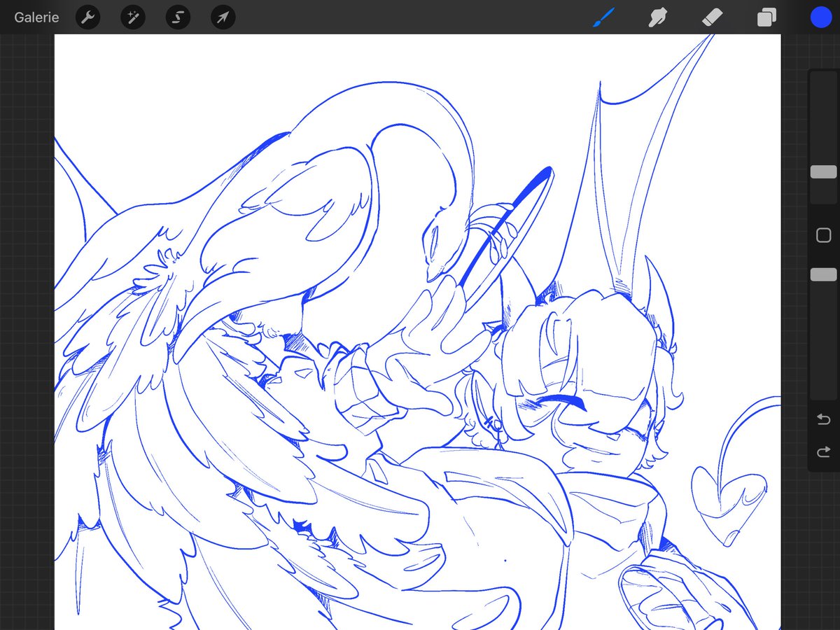Select the Eraser tool
Viewport: 840px width, 630px height.
(712, 17)
